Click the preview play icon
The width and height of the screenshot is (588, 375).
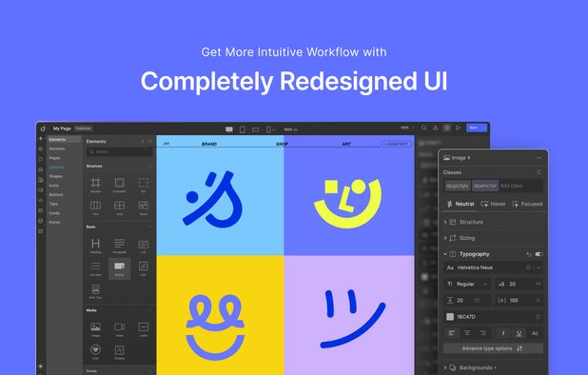point(458,128)
